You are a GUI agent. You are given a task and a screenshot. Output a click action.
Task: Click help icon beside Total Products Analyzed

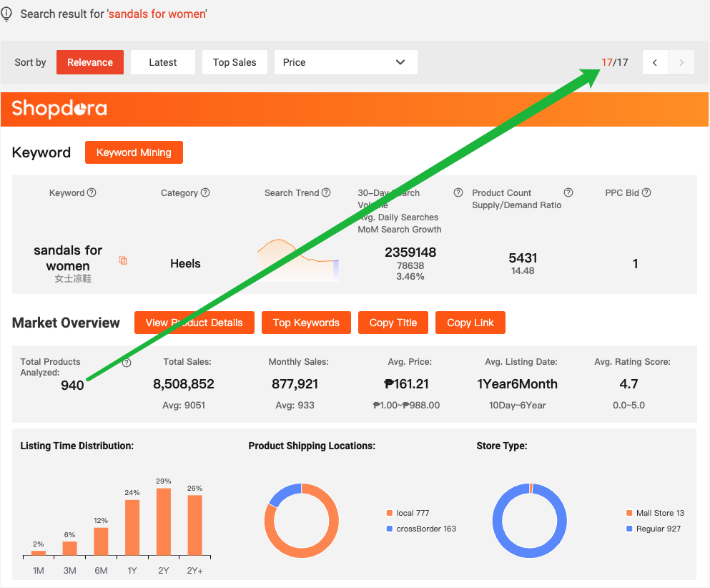[x=127, y=363]
